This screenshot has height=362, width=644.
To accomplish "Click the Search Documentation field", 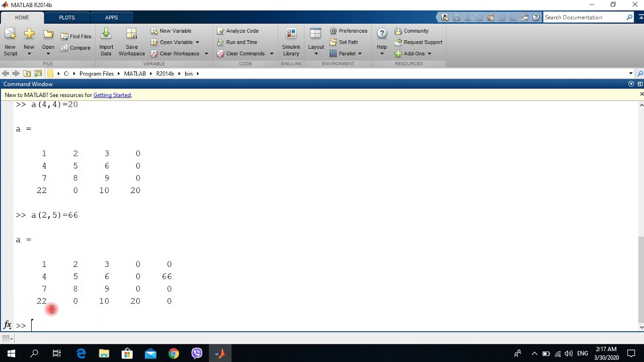I will pyautogui.click(x=584, y=17).
